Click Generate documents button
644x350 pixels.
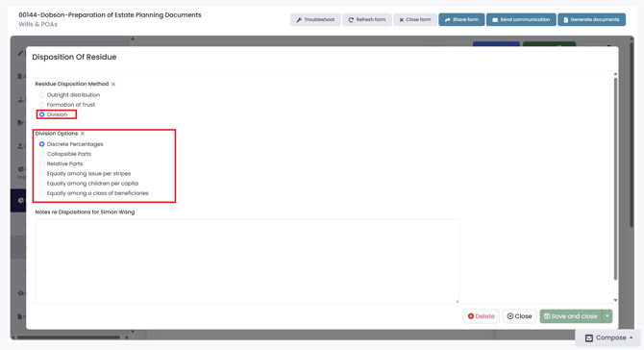click(x=591, y=20)
